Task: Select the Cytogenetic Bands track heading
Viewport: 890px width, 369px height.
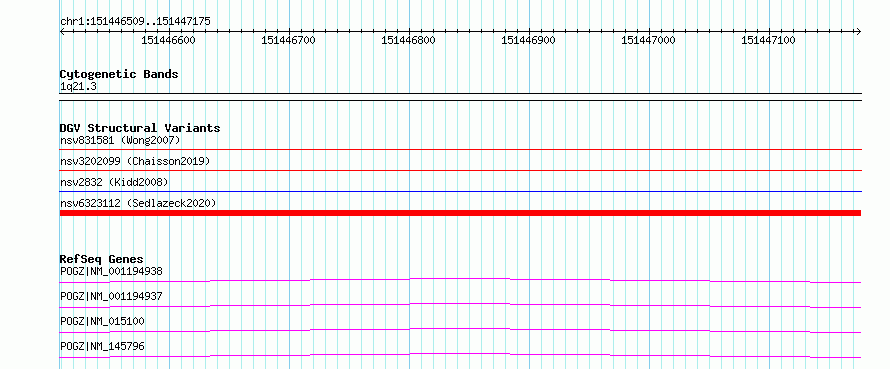Action: pos(119,74)
